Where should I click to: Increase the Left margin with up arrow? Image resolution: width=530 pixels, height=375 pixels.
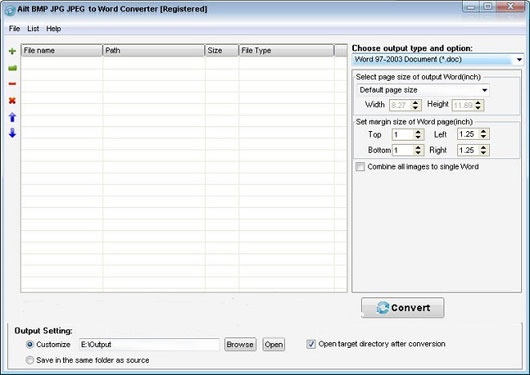tap(484, 131)
